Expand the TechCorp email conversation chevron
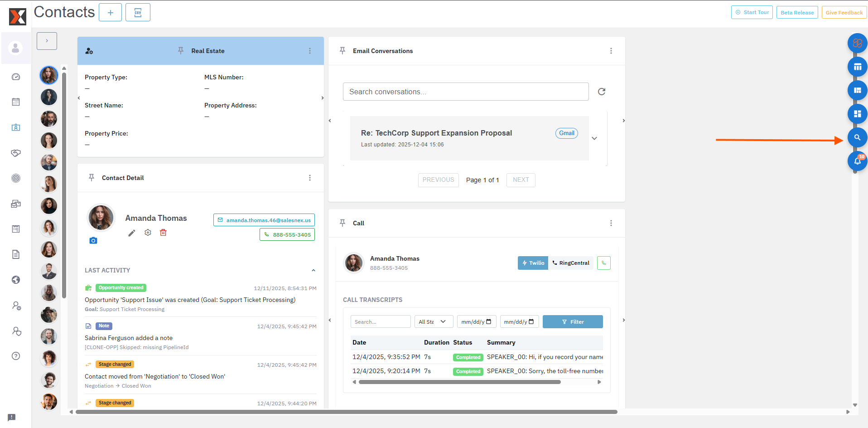 point(594,138)
